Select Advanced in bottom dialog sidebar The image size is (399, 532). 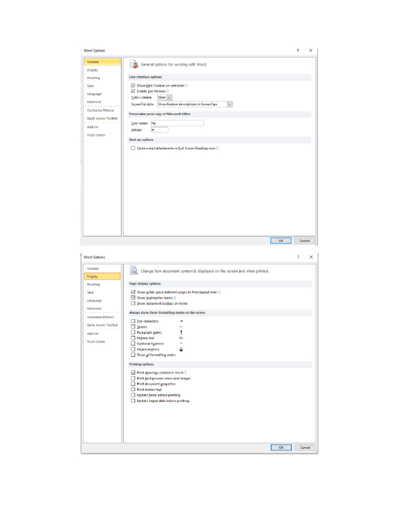coord(102,309)
